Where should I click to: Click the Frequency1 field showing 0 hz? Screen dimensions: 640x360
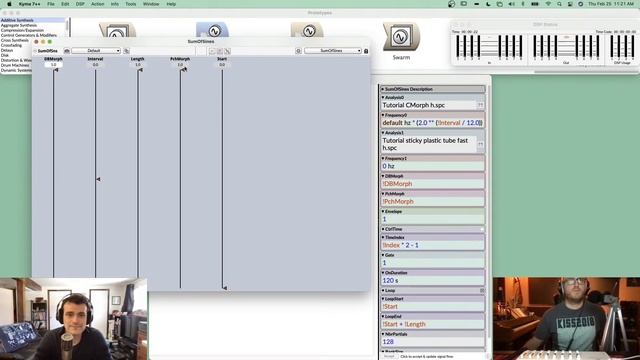click(432, 166)
